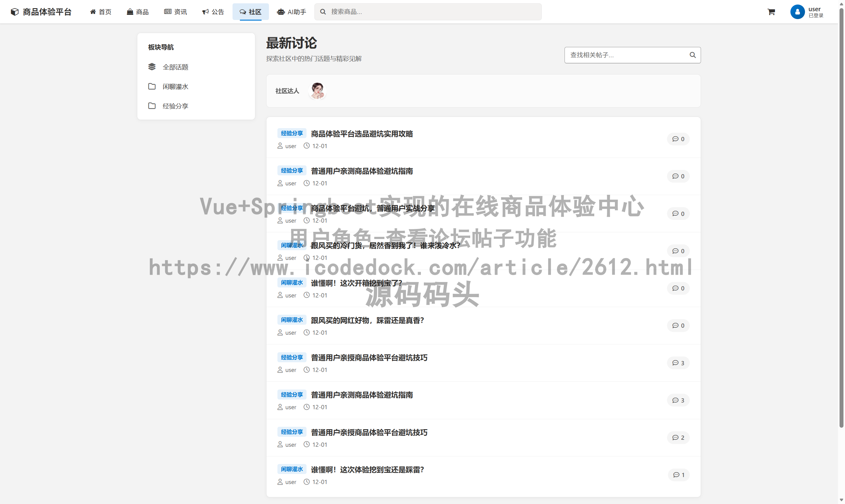
Task: Click the 全部话题 layers icon
Action: tap(152, 67)
